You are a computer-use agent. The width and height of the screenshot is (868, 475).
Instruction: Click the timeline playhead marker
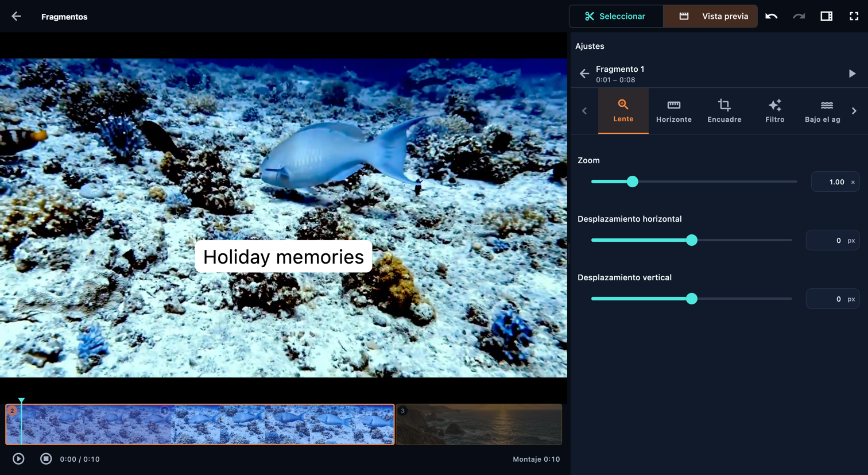pyautogui.click(x=21, y=400)
